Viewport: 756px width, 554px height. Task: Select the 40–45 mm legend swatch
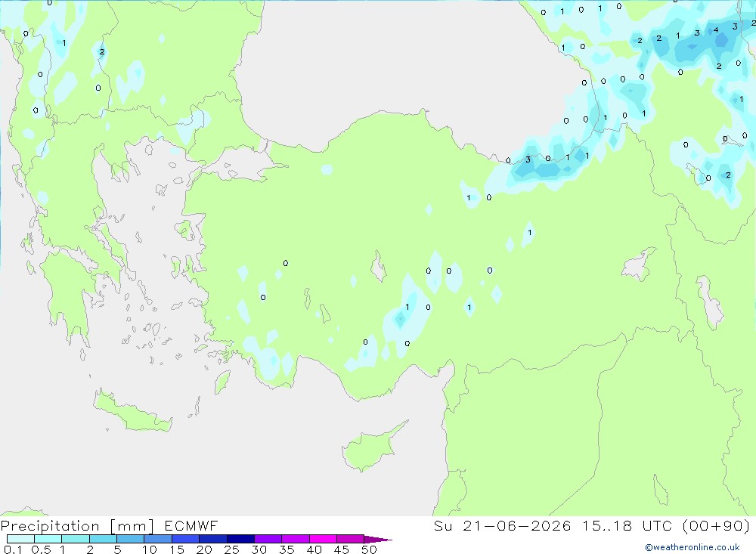click(323, 539)
